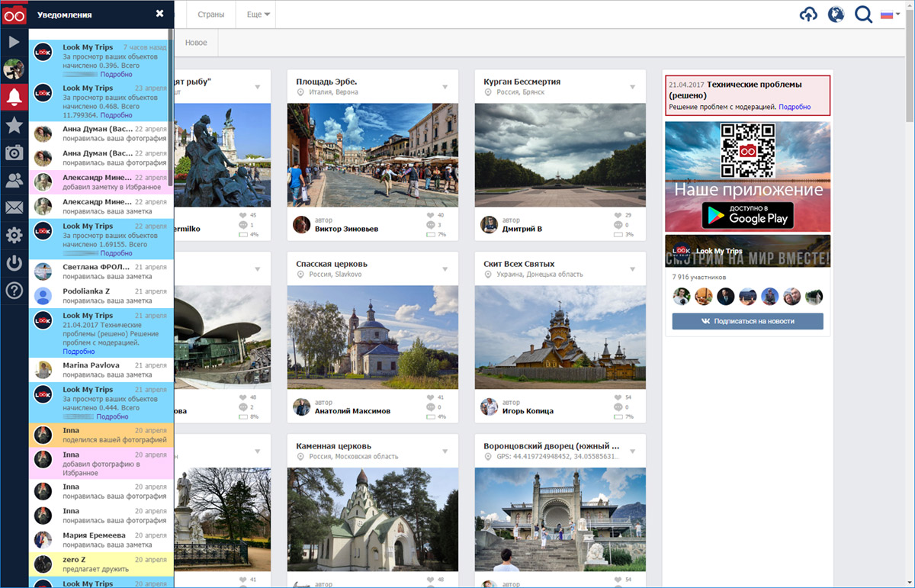Expand options arrow on Спасская церковь card
This screenshot has height=588, width=915.
point(445,269)
